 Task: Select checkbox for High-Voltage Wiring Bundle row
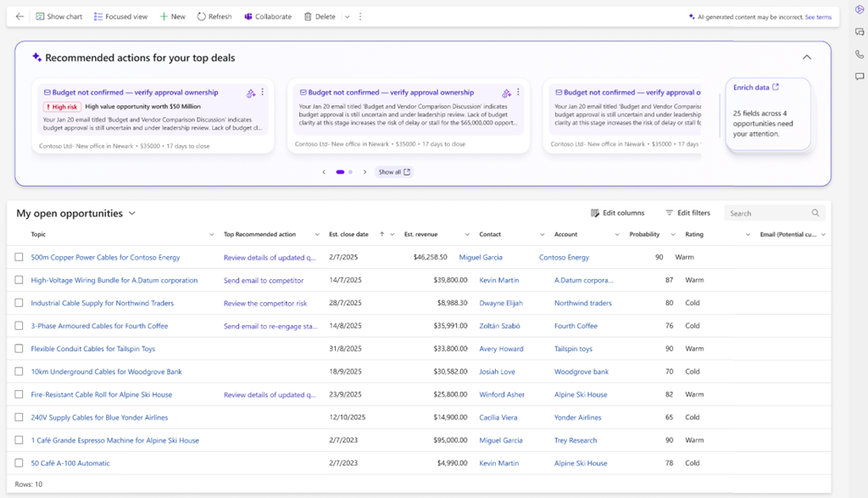tap(19, 280)
